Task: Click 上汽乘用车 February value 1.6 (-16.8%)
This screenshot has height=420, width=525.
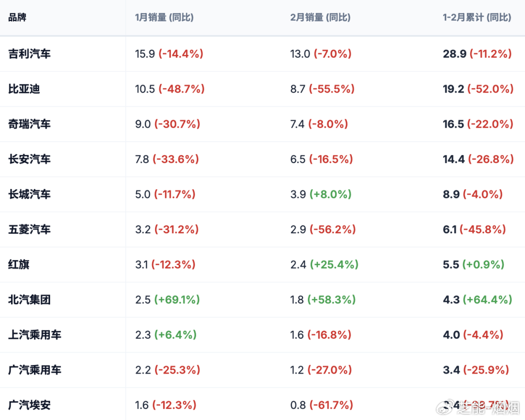Action: click(321, 334)
